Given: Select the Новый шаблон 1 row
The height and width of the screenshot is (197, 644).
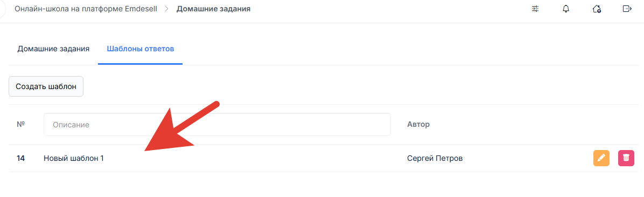Looking at the screenshot, I should point(323,158).
